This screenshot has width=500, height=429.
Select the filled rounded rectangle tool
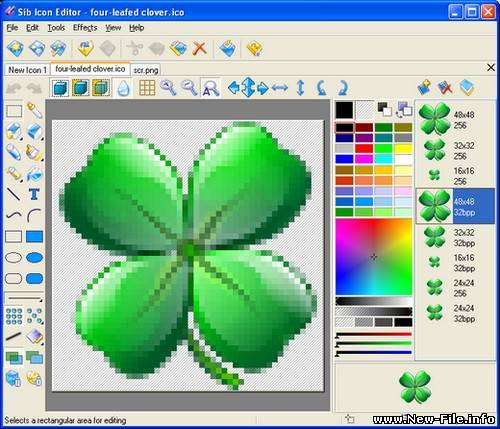pos(34,278)
